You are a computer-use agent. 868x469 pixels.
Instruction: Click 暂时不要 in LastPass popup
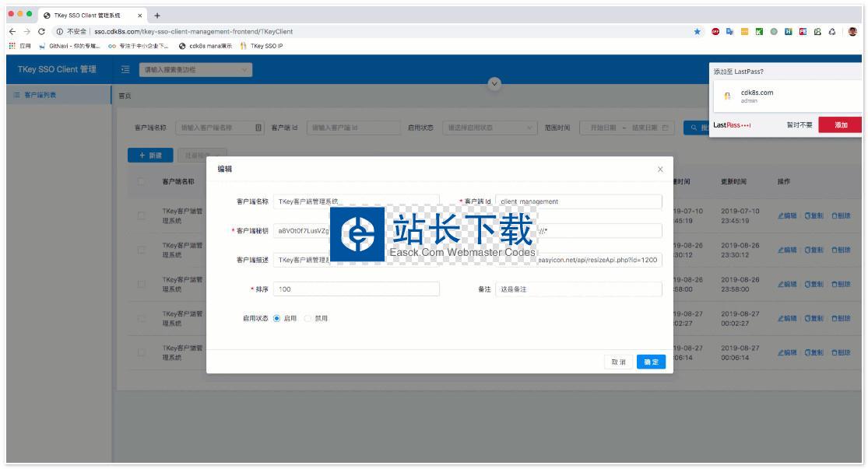[x=799, y=125]
